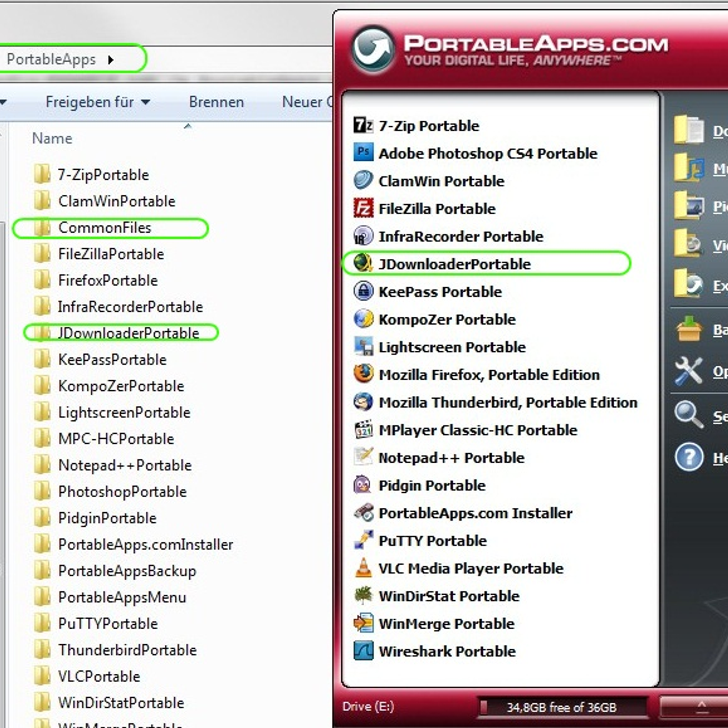728x728 pixels.
Task: Click the PortableApps breadcrumb path segment
Action: (x=51, y=60)
